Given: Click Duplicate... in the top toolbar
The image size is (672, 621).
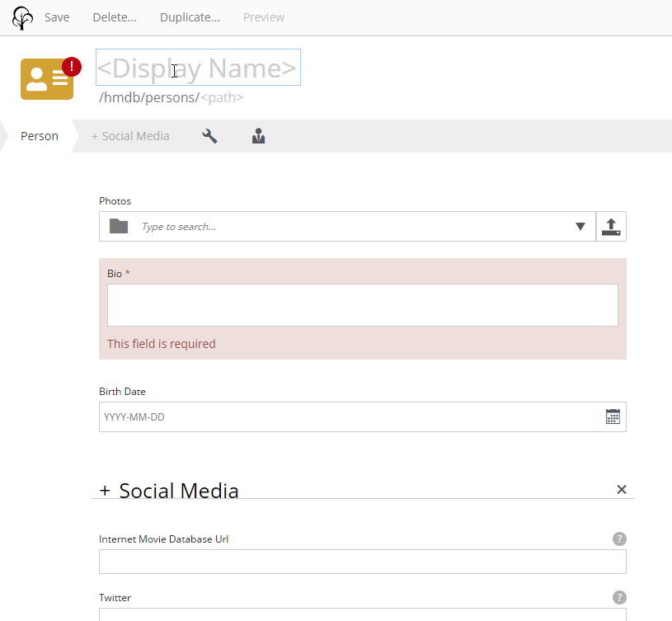Looking at the screenshot, I should [190, 17].
